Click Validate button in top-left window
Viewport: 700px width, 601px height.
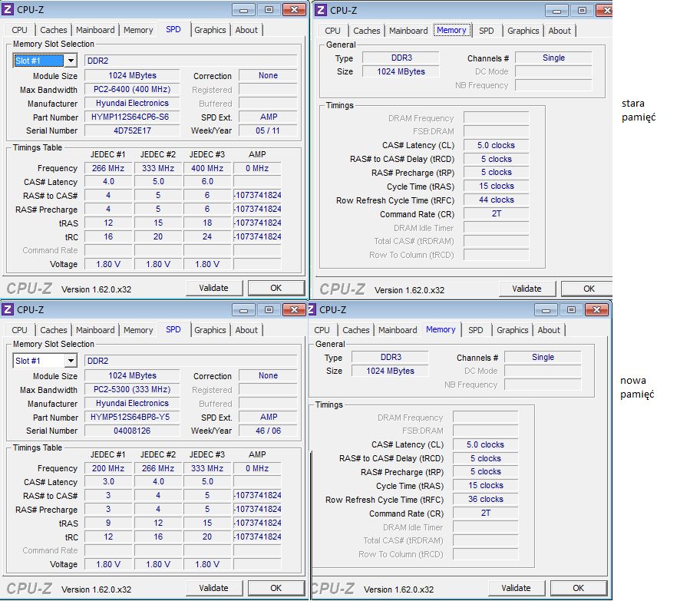213,288
